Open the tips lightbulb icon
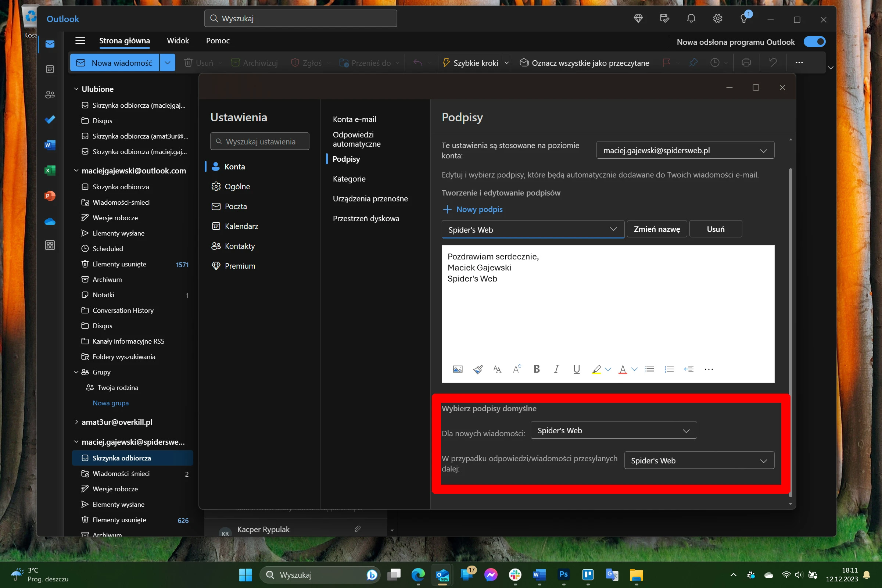The image size is (882, 588). (744, 18)
